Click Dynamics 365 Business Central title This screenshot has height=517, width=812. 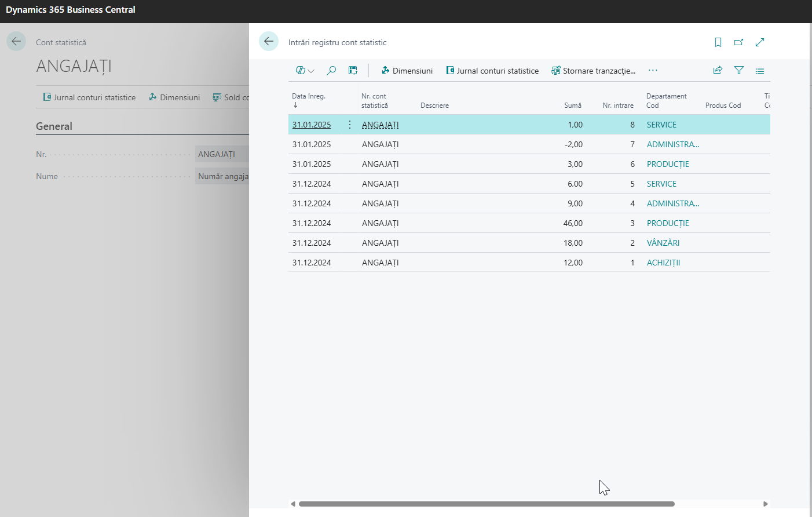[x=71, y=10]
